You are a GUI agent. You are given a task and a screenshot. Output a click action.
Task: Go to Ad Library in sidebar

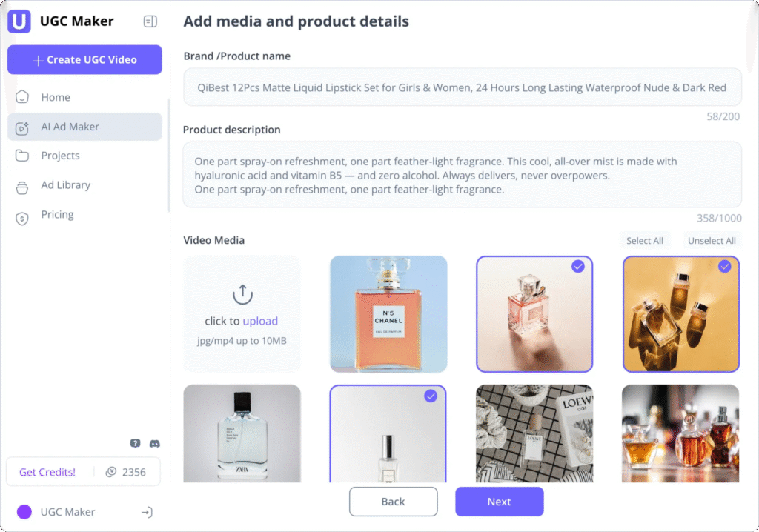point(65,185)
